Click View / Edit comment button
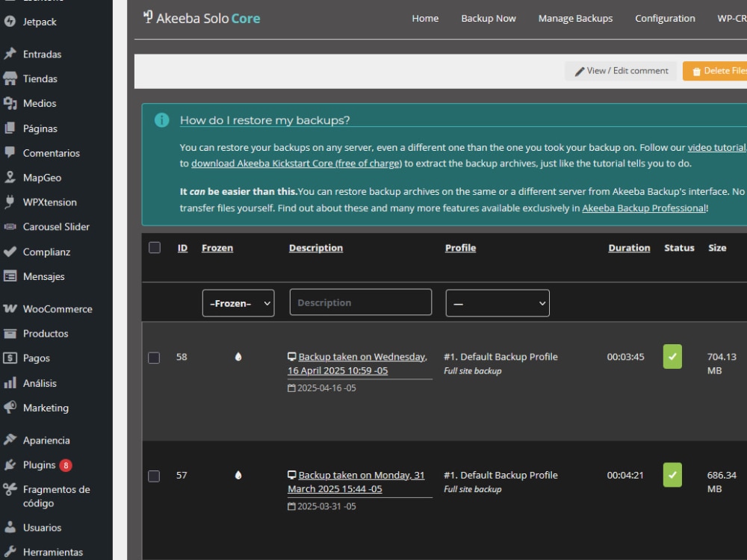Image resolution: width=747 pixels, height=560 pixels. click(x=621, y=71)
